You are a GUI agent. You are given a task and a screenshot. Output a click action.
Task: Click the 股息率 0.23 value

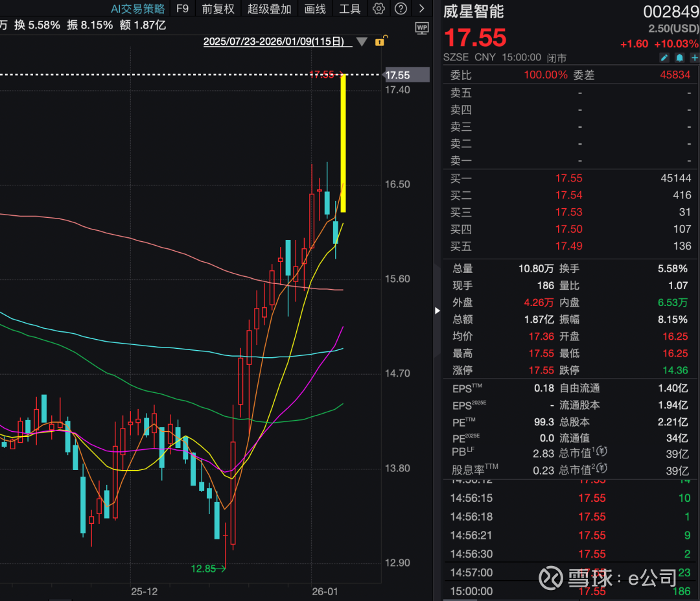click(543, 471)
